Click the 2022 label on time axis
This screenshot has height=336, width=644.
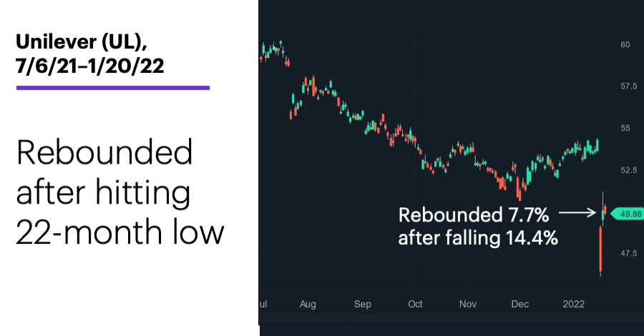(573, 304)
